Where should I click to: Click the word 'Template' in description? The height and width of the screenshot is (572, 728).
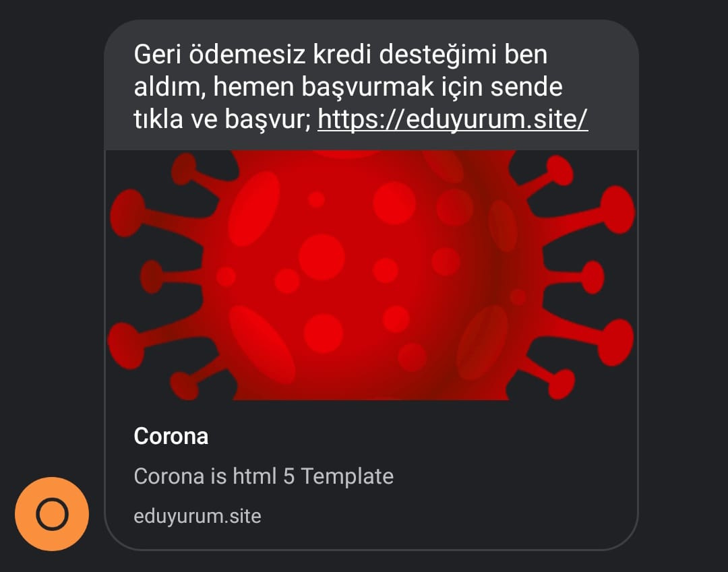[x=347, y=476]
